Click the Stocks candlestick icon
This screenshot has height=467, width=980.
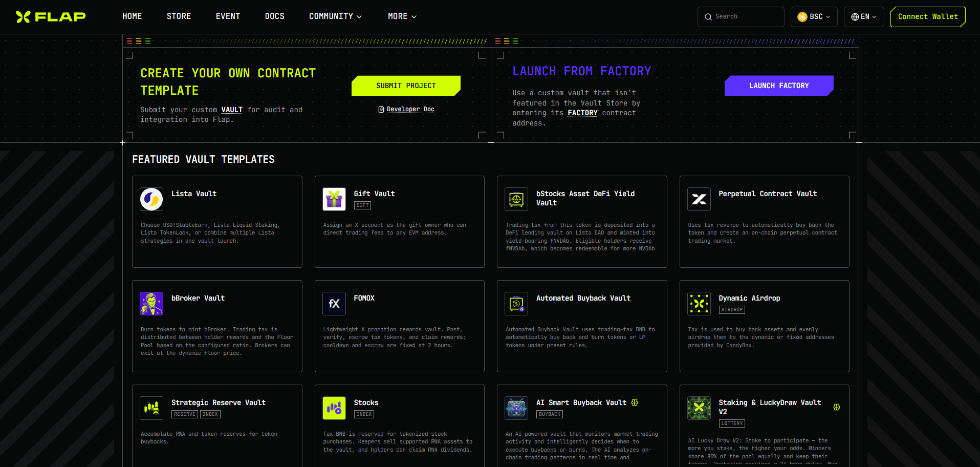[x=334, y=408]
